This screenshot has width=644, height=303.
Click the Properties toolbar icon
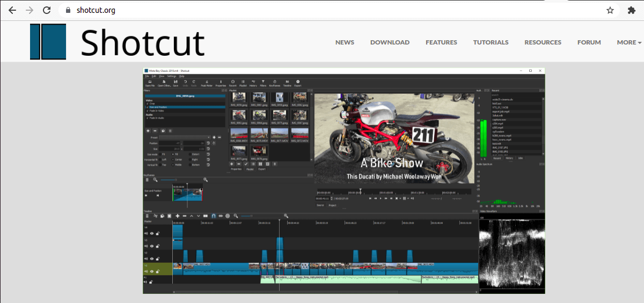coord(221,83)
